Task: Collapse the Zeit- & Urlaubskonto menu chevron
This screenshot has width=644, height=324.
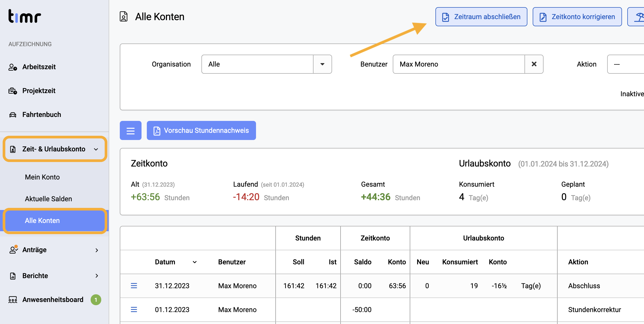Action: click(x=96, y=149)
